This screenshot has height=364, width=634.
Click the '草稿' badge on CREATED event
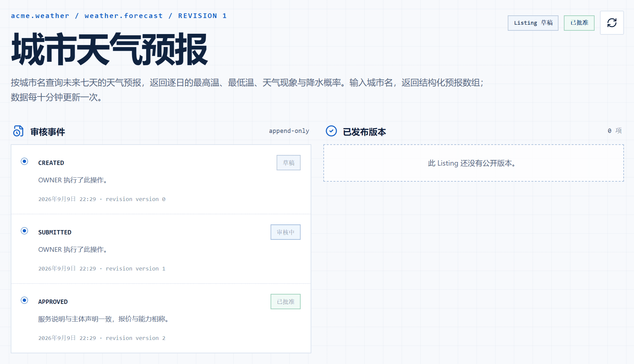288,163
